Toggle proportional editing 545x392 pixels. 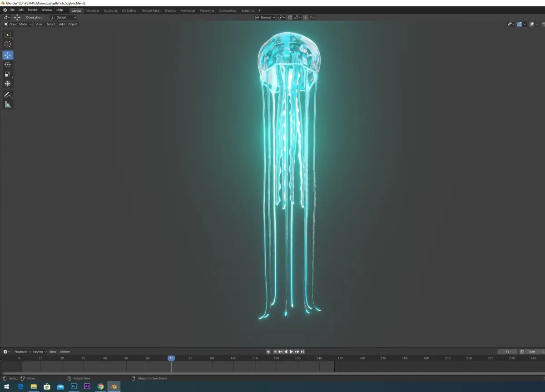305,17
